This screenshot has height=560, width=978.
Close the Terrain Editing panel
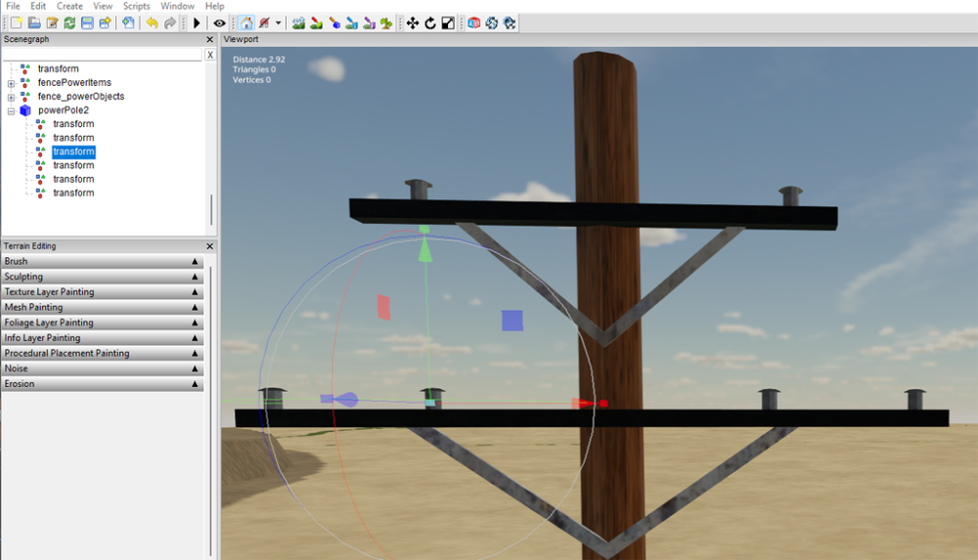point(209,246)
